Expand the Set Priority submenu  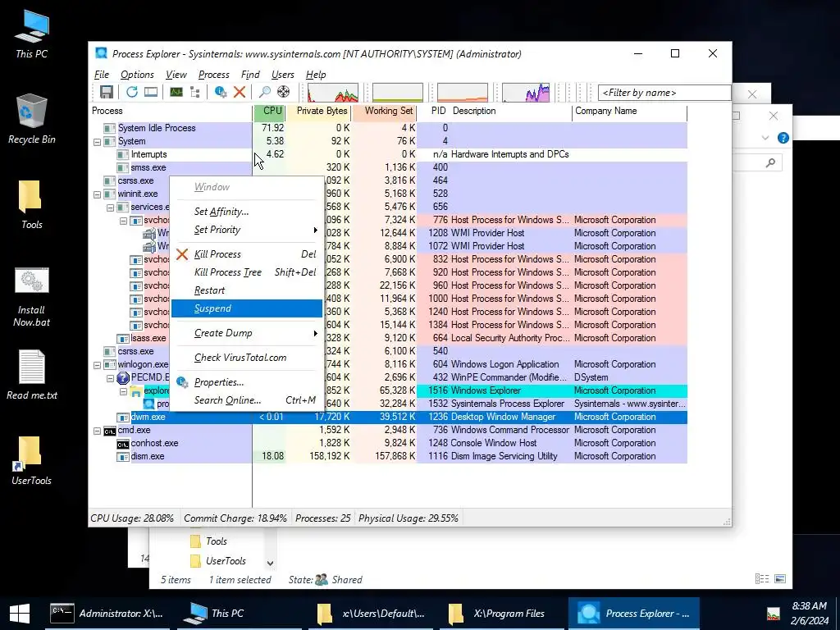tap(247, 230)
